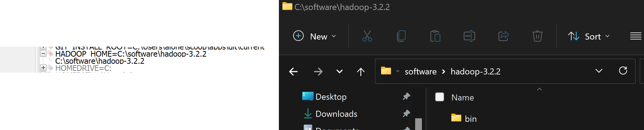Navigate back with the left arrow
The image size is (644, 130).
click(293, 72)
